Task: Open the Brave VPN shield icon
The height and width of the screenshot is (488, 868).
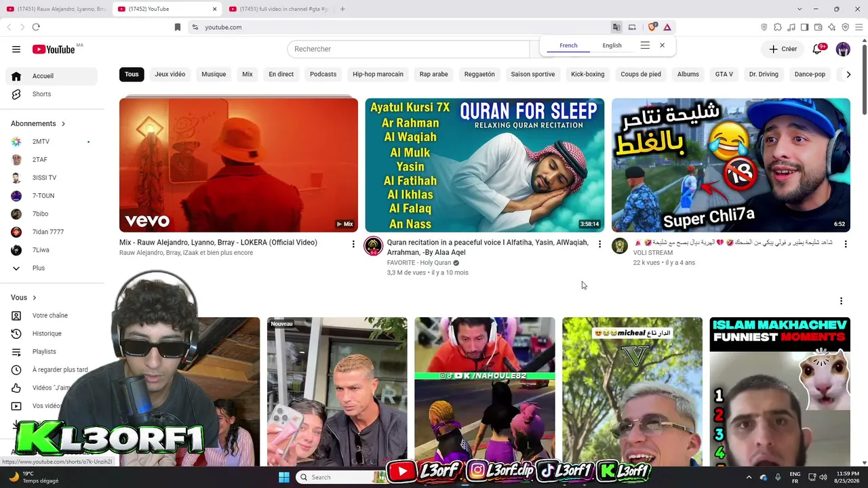Action: coord(845,27)
